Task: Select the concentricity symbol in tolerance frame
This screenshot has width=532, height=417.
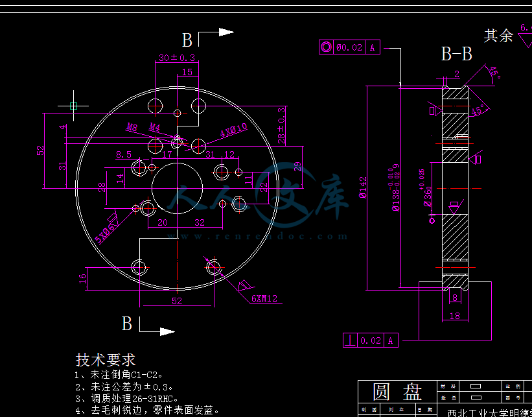Action: [327, 47]
